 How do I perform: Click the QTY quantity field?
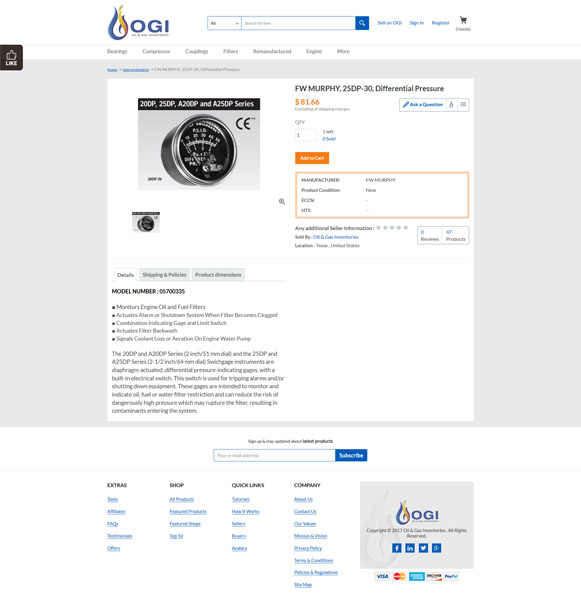pyautogui.click(x=306, y=135)
